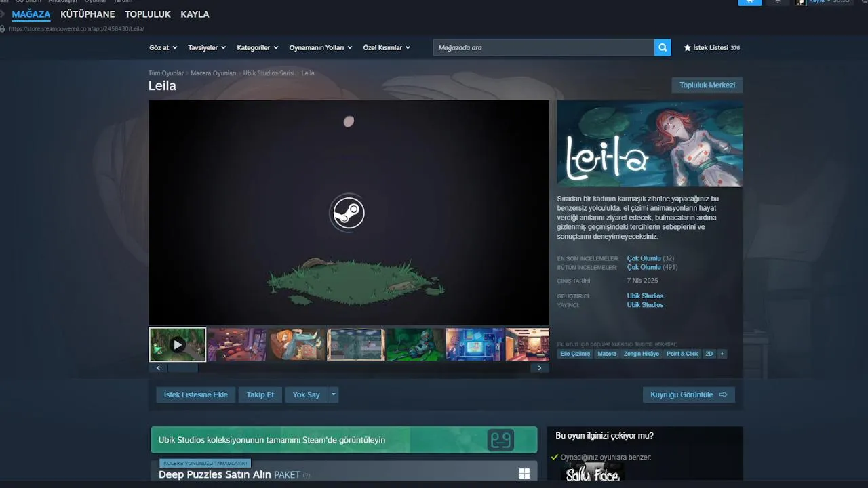Play the trailer video thumbnail
The height and width of the screenshot is (488, 868).
[177, 344]
